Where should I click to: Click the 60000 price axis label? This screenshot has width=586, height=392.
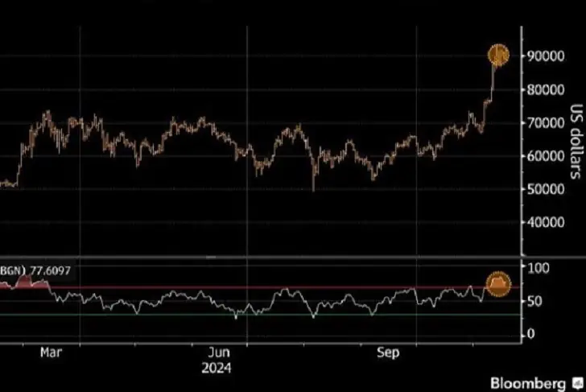[x=546, y=156]
